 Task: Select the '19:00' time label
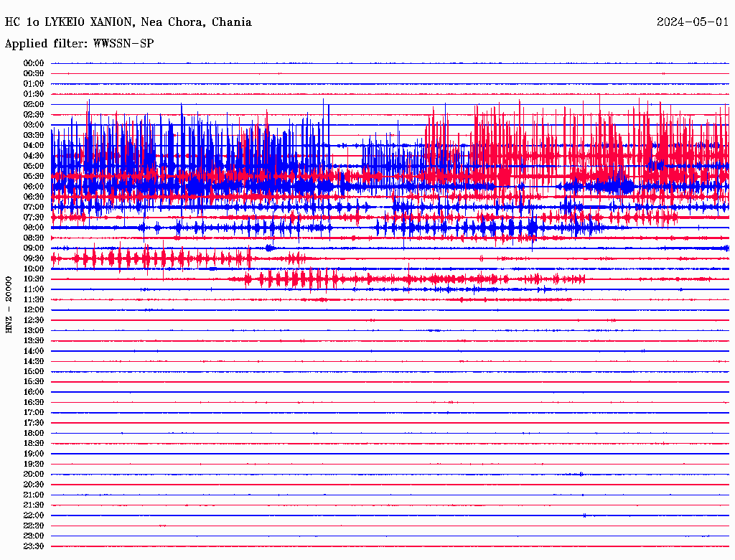pos(34,454)
